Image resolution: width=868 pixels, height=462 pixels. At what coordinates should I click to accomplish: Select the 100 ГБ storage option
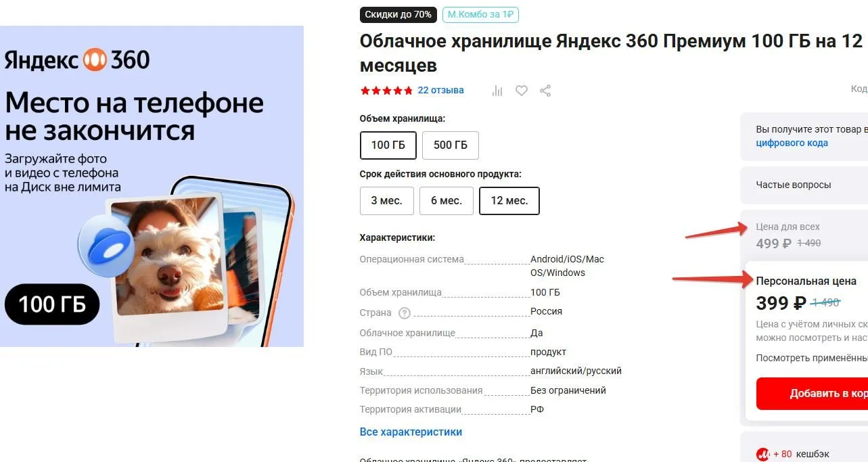389,145
